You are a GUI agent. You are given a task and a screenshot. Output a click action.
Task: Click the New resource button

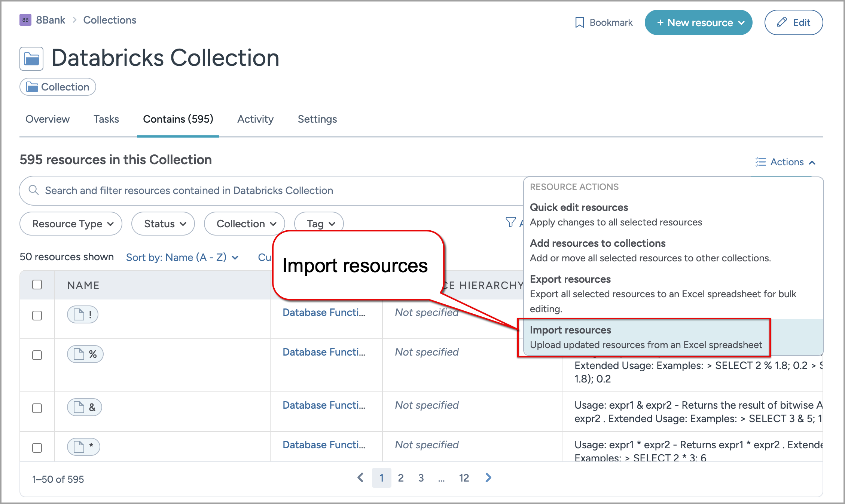click(x=698, y=22)
